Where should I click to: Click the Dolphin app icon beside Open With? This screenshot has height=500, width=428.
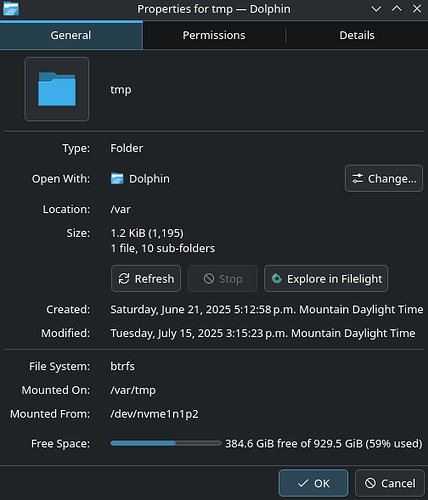pos(117,179)
